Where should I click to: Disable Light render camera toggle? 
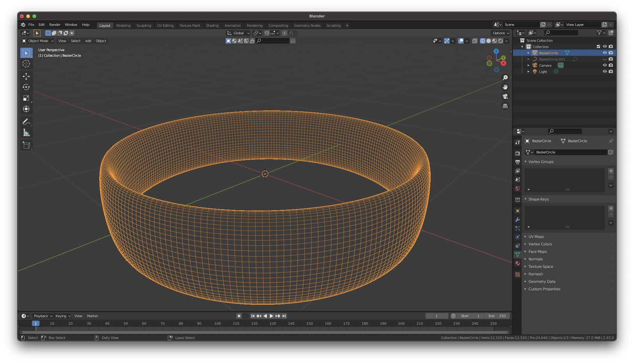[611, 72]
